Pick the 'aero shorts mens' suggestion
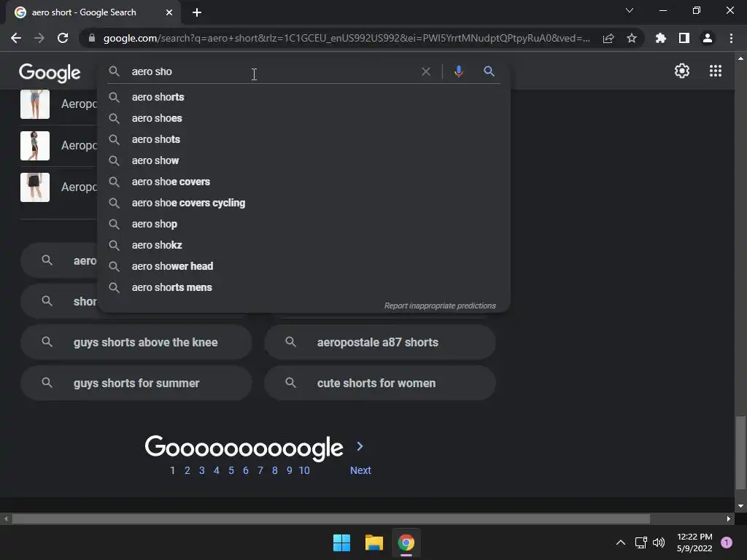The image size is (747, 560). click(304, 287)
